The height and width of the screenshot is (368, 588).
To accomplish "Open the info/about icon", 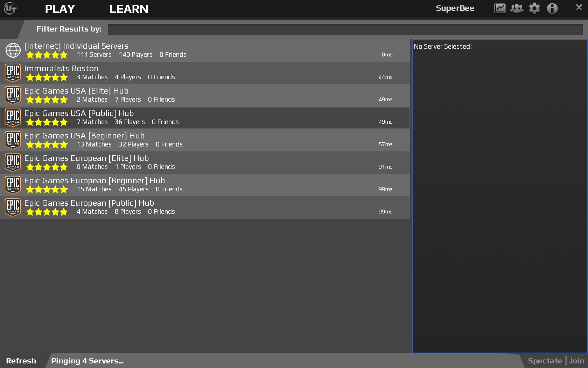I will point(552,8).
